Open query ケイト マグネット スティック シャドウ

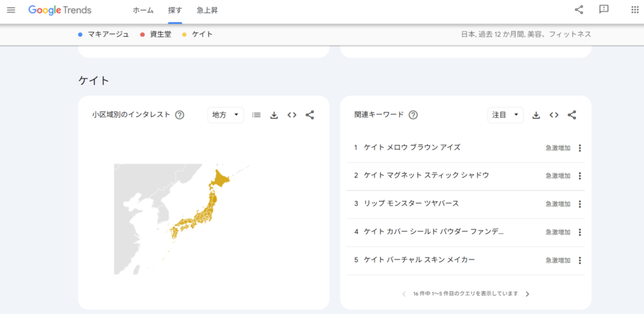(x=426, y=175)
